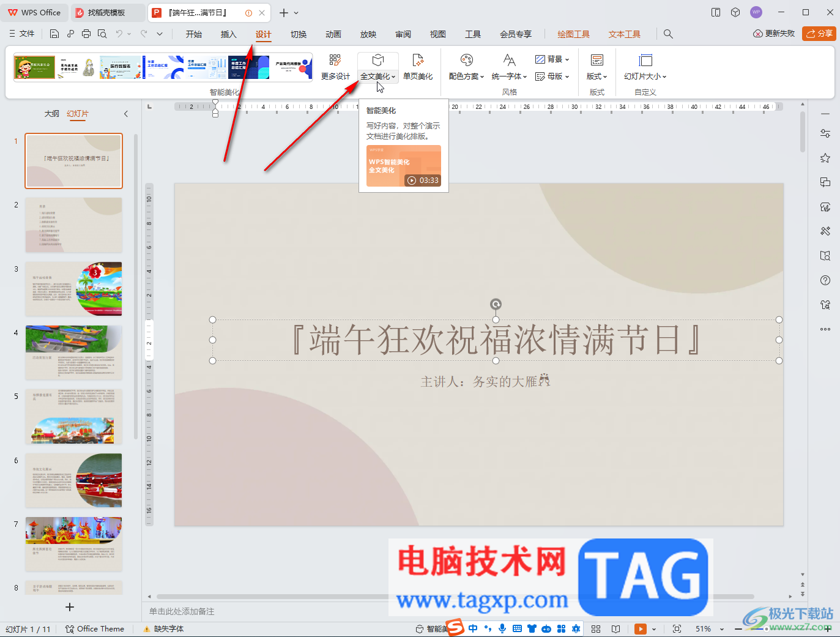Open the Sogou soft keyboard icon

point(517,628)
